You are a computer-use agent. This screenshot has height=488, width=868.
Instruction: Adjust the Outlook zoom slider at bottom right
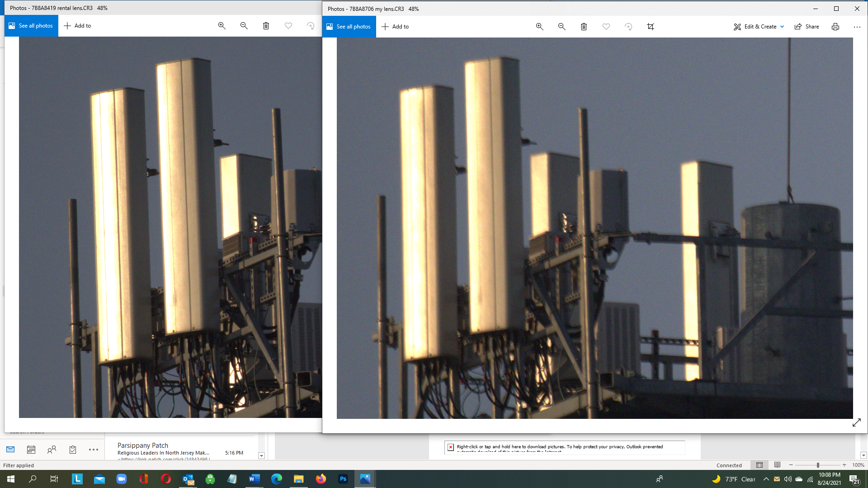click(x=817, y=465)
